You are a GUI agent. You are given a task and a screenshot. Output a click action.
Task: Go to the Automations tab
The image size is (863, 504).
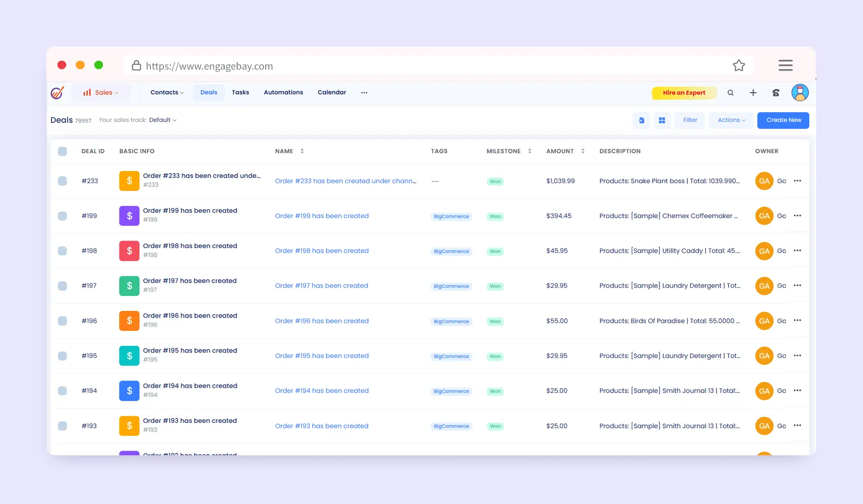click(283, 92)
